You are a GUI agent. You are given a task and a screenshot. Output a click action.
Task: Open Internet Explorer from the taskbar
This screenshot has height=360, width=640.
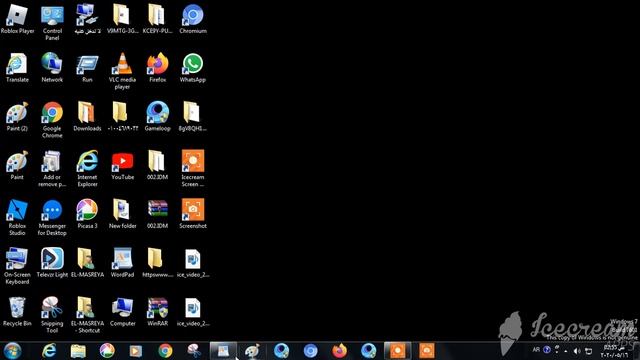pos(49,351)
